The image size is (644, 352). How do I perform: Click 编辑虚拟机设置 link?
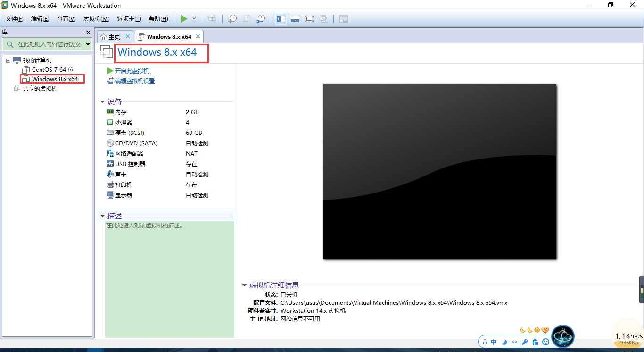(135, 81)
